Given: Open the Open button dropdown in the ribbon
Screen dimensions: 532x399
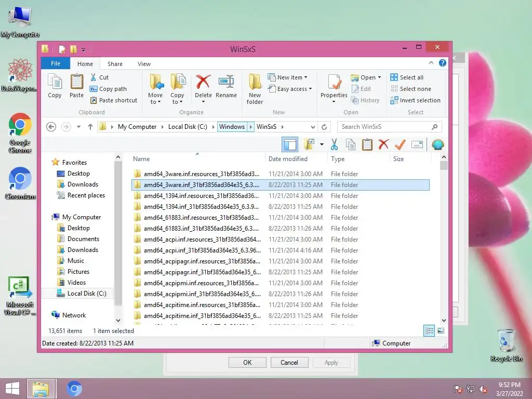Looking at the screenshot, I should [x=379, y=77].
